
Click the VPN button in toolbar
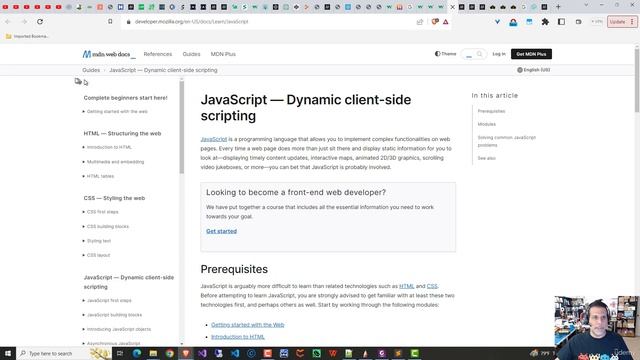597,22
